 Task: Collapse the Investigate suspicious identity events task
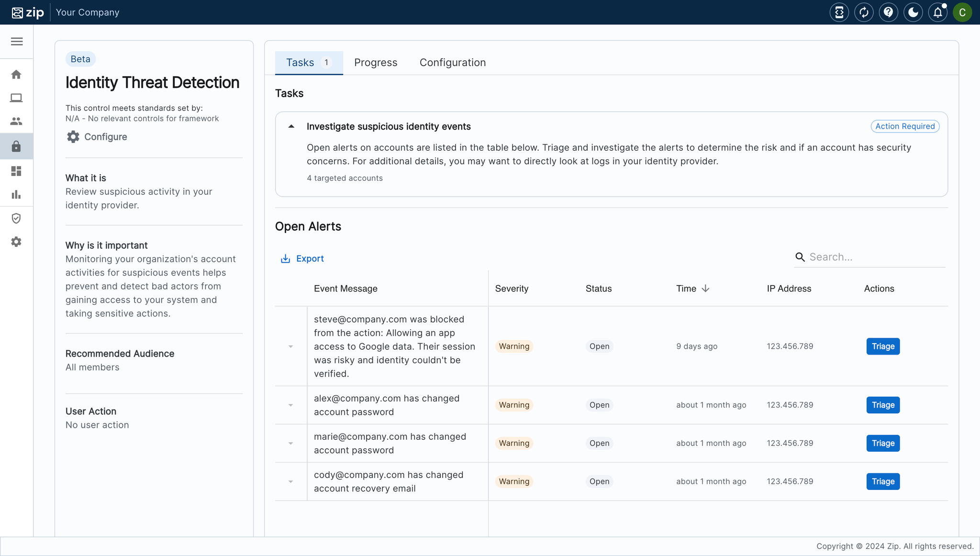coord(291,126)
